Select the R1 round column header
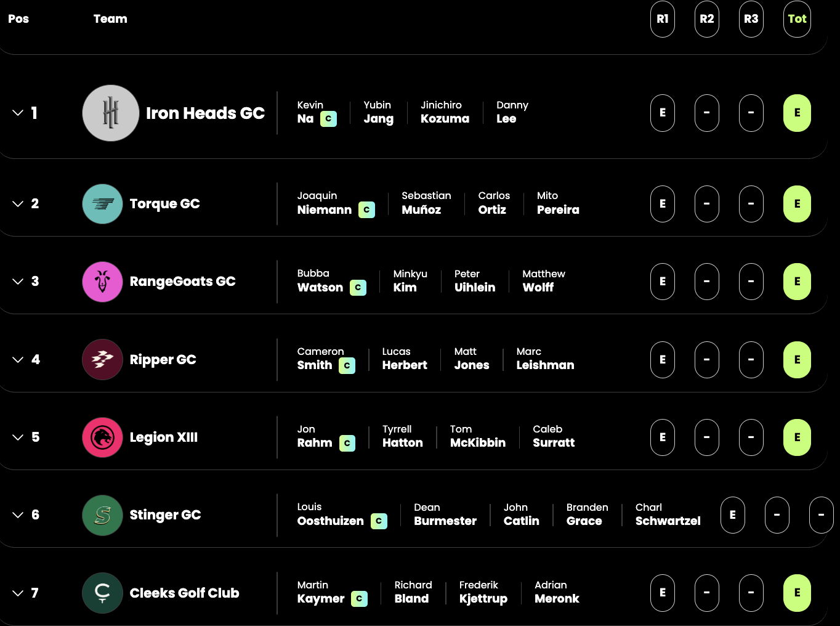Image resolution: width=840 pixels, height=626 pixels. 663,19
